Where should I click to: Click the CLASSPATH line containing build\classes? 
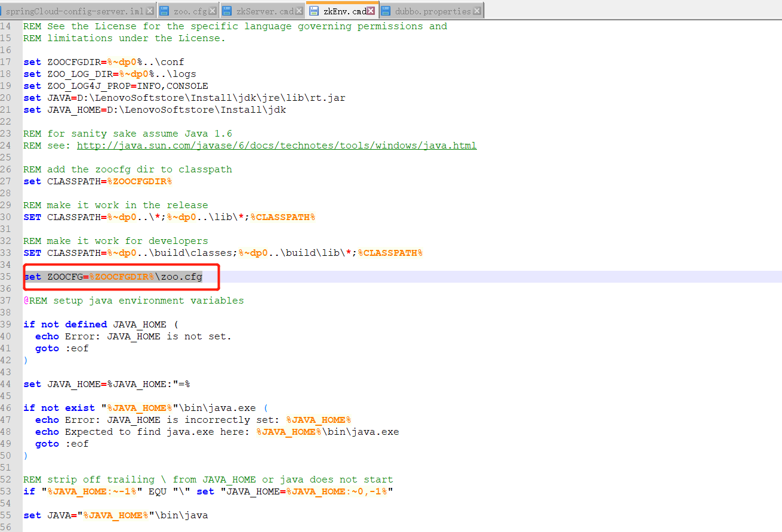click(223, 253)
